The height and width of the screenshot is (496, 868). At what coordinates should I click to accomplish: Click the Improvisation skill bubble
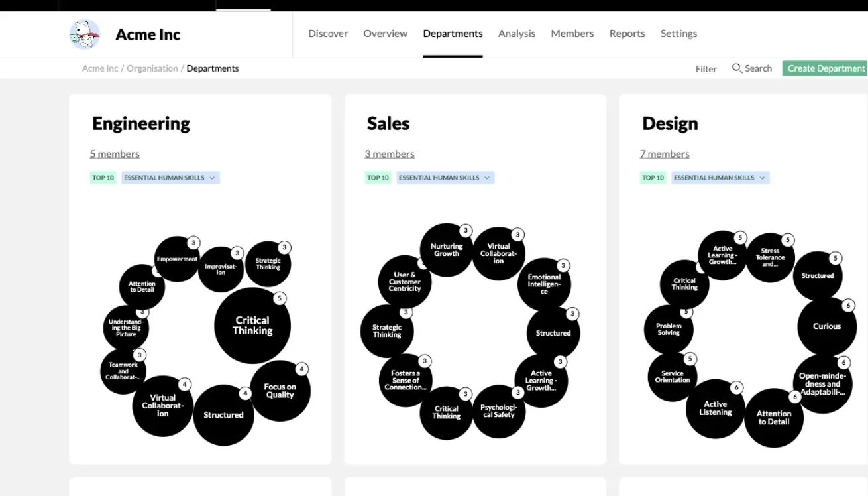point(221,270)
